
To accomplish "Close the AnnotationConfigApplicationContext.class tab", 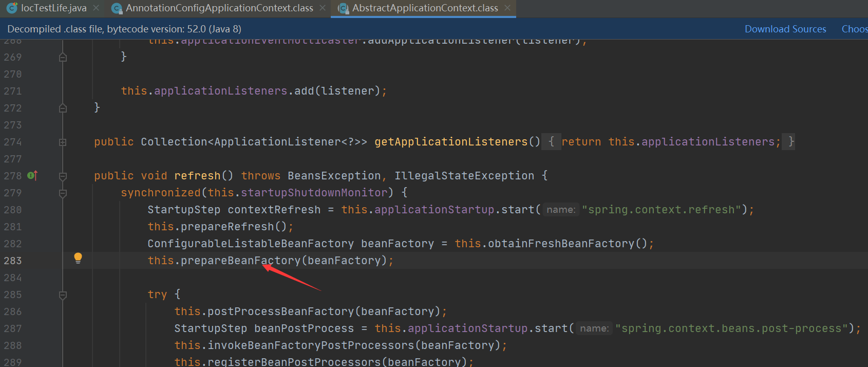I will pyautogui.click(x=323, y=8).
